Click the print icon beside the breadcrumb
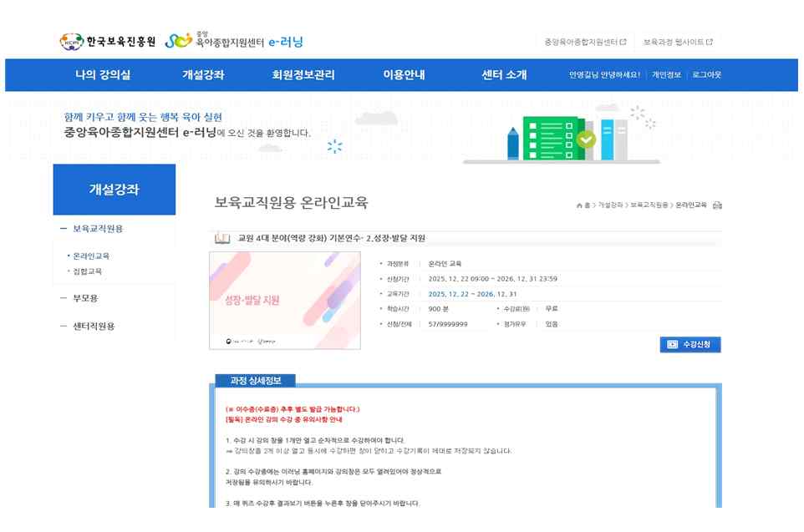The height and width of the screenshot is (532, 804). [x=716, y=205]
